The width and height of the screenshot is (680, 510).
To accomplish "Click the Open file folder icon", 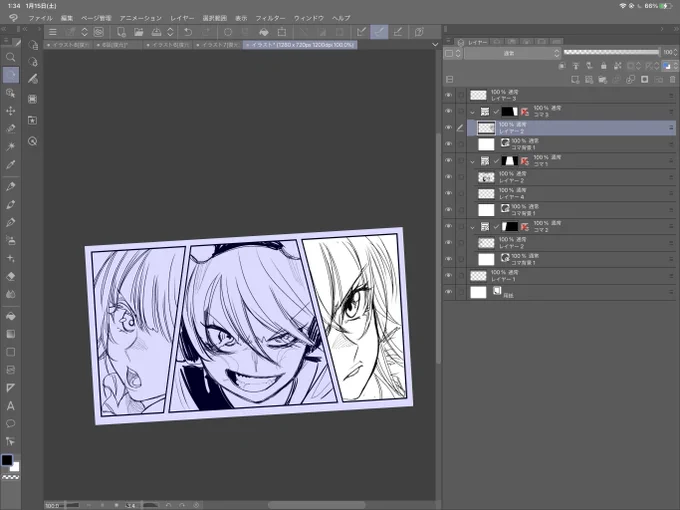I will pos(138,32).
